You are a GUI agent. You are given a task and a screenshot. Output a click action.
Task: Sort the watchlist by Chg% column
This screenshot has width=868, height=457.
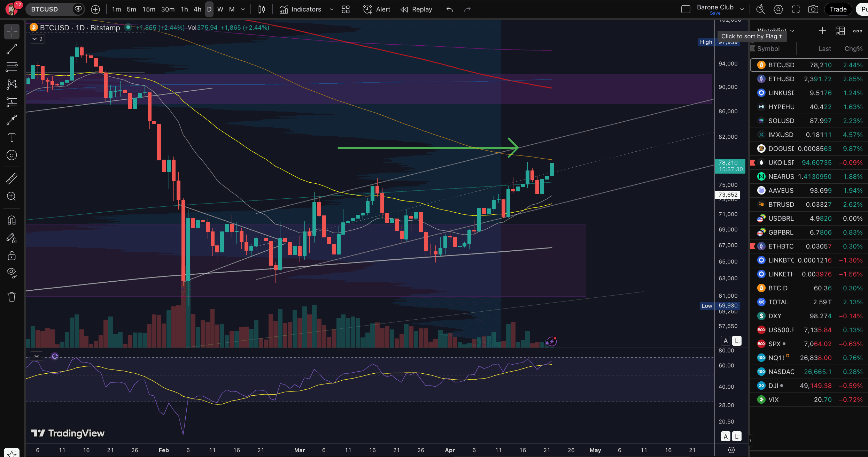[853, 49]
